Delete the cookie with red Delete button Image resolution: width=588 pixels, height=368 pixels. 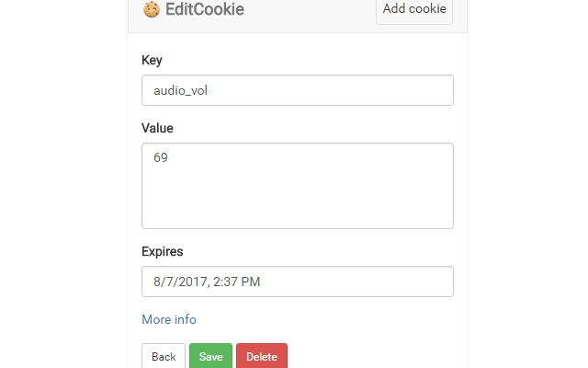pos(262,356)
